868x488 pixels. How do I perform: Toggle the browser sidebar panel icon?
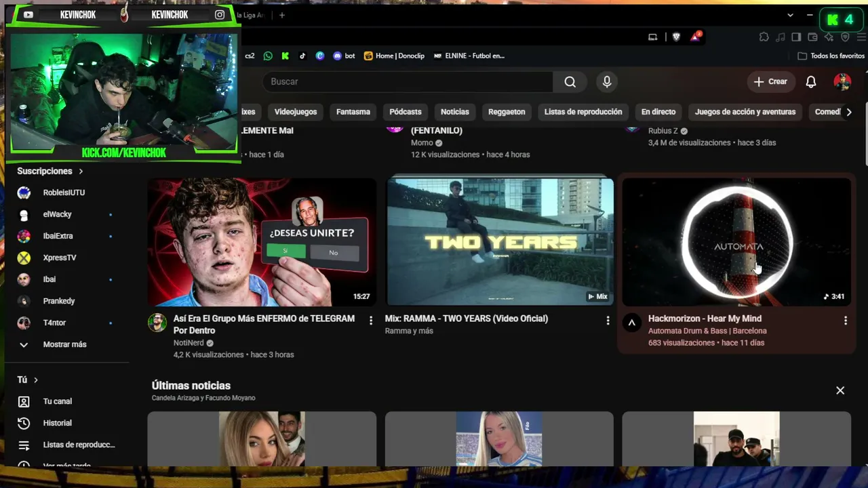(796, 37)
